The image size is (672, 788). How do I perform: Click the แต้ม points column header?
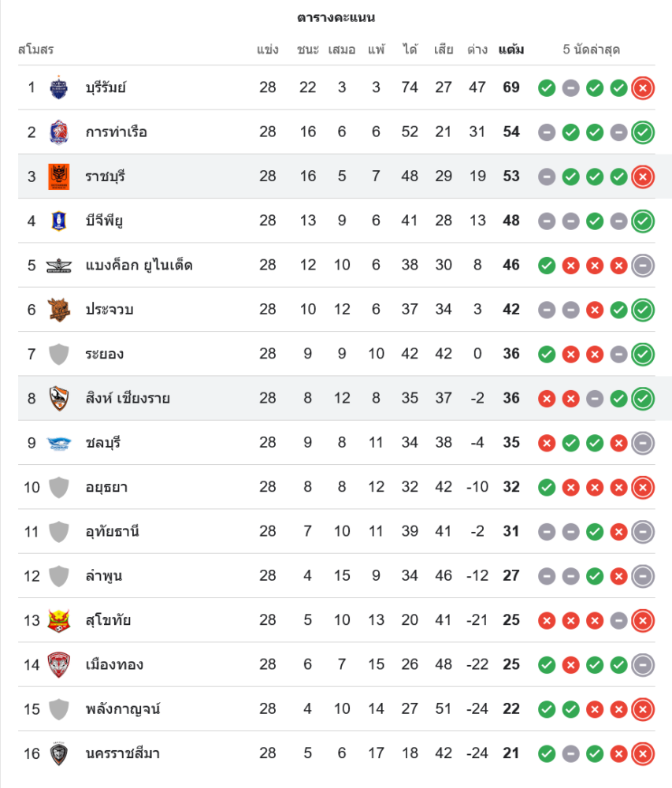pyautogui.click(x=511, y=50)
